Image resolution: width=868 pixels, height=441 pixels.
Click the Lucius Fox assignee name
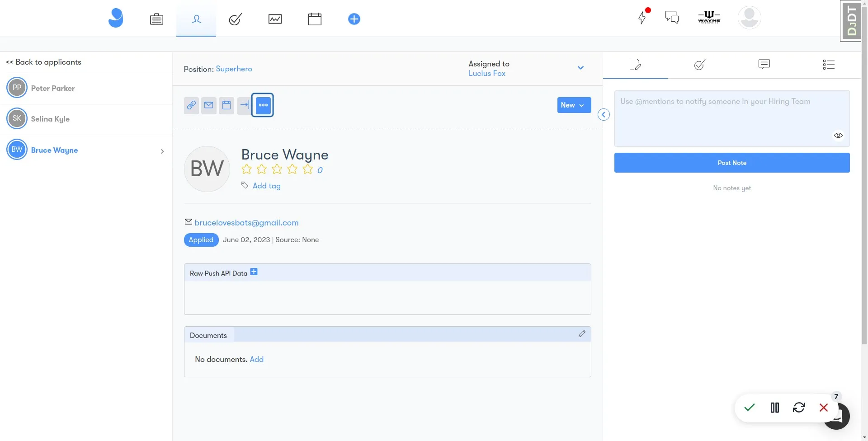click(487, 74)
